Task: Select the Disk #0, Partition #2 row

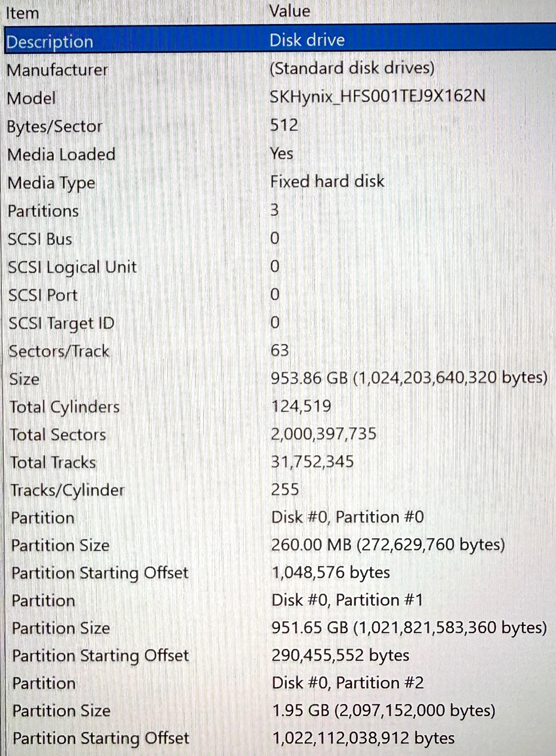Action: [280, 683]
